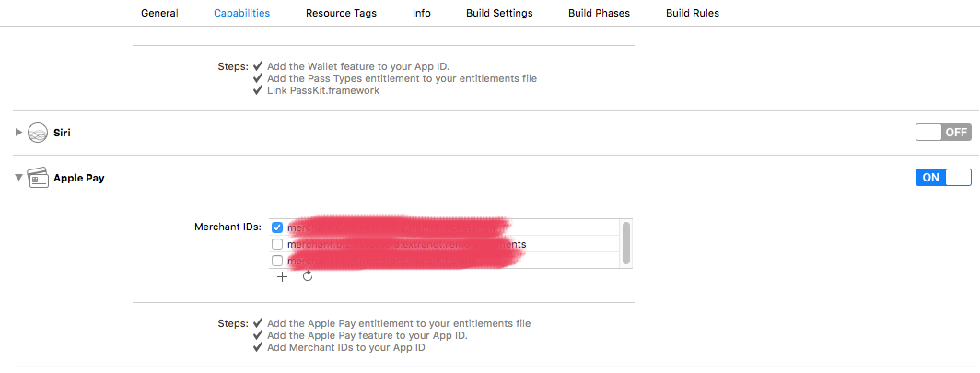The image size is (980, 373).
Task: Refresh the Merchant IDs list
Action: [x=308, y=276]
